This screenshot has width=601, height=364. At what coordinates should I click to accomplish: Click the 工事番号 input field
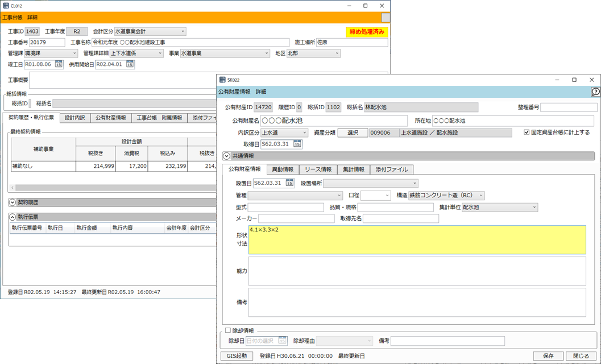[47, 42]
